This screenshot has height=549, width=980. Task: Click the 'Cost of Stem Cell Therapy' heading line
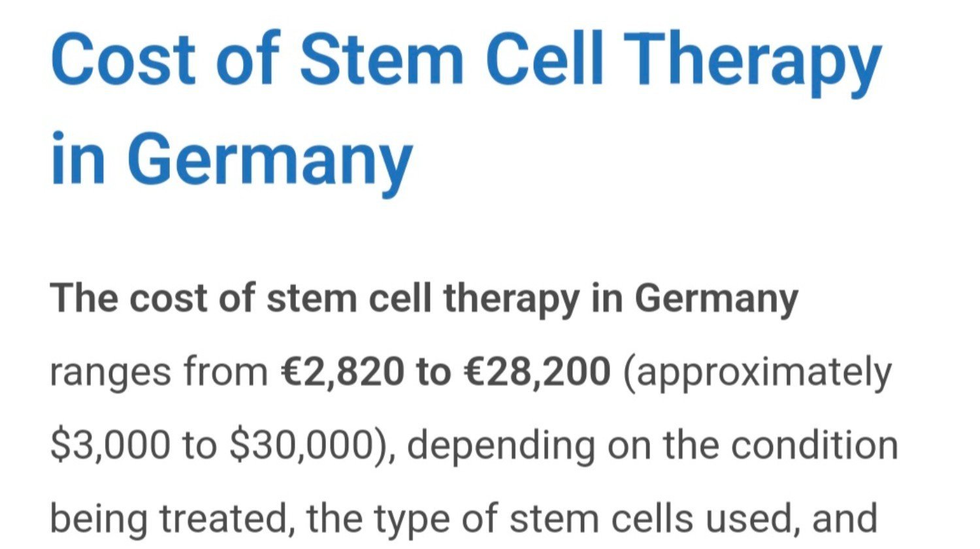[x=466, y=60]
